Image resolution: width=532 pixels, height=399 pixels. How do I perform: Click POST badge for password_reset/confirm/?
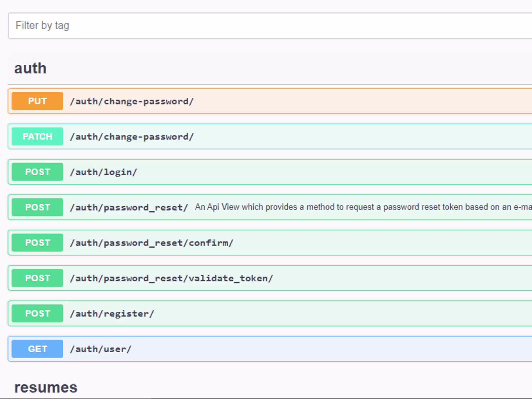tap(37, 243)
